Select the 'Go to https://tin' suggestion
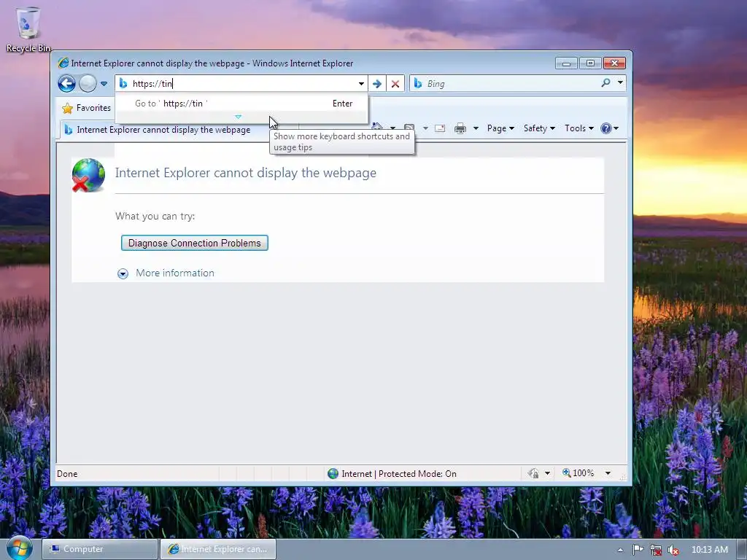 tap(241, 104)
